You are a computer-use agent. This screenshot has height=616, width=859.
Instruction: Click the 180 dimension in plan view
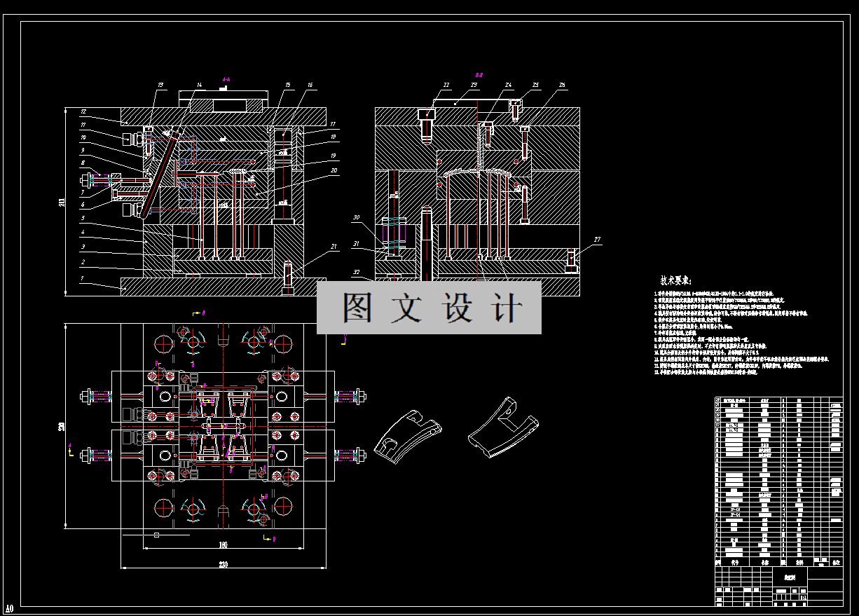tap(223, 545)
